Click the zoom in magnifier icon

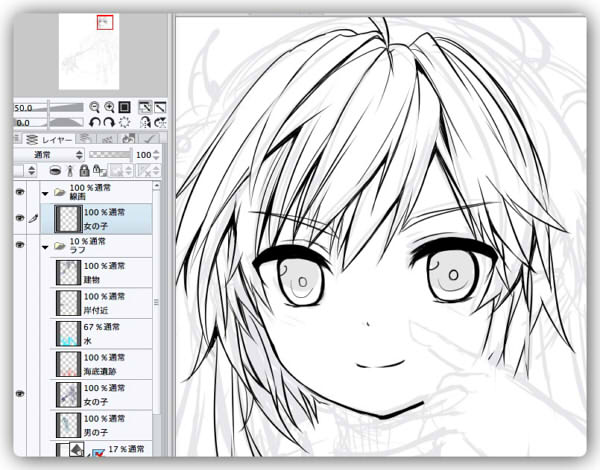tap(108, 107)
